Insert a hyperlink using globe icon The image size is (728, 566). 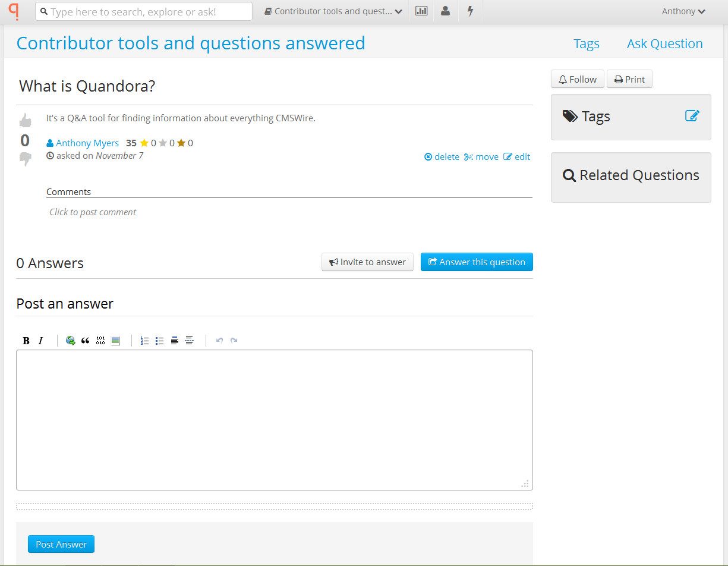pyautogui.click(x=71, y=341)
